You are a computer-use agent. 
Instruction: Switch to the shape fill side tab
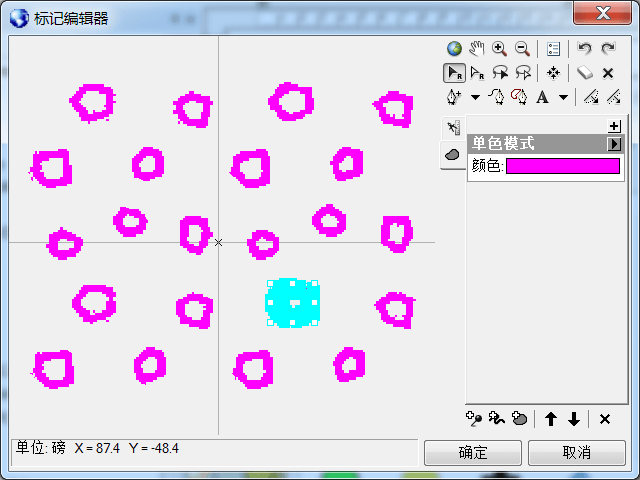(x=452, y=155)
